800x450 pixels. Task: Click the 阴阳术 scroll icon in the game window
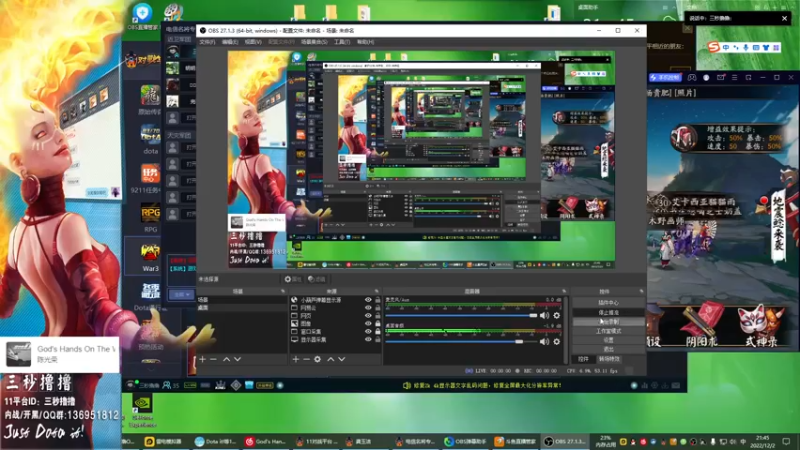(704, 326)
